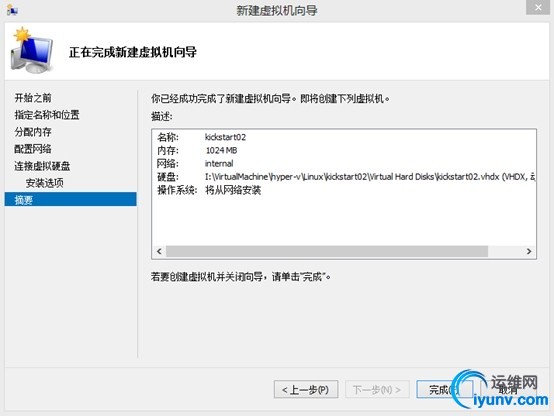
Task: Click the 内存: label in description
Action: pyautogui.click(x=168, y=150)
